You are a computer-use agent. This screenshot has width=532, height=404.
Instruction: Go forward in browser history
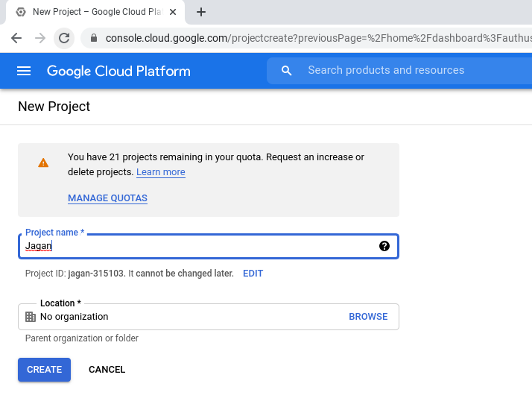point(40,38)
